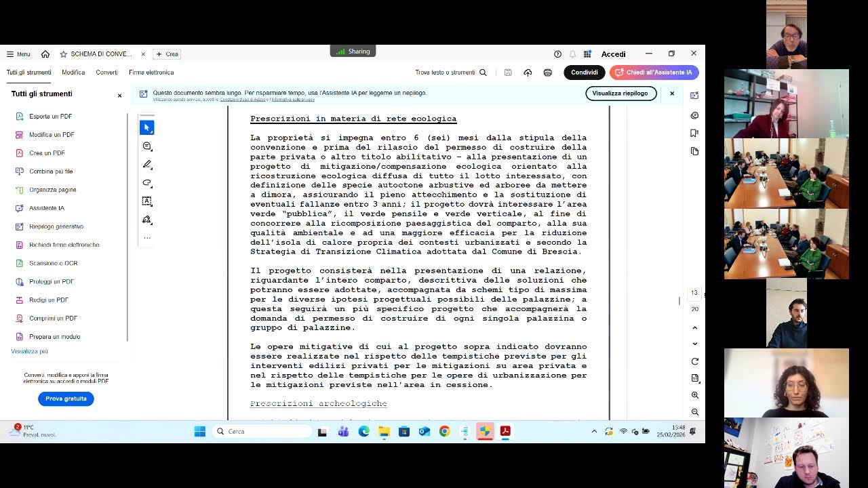Open the Adobe apps grid icon
Screen dimensions: 868x488
[x=587, y=54]
